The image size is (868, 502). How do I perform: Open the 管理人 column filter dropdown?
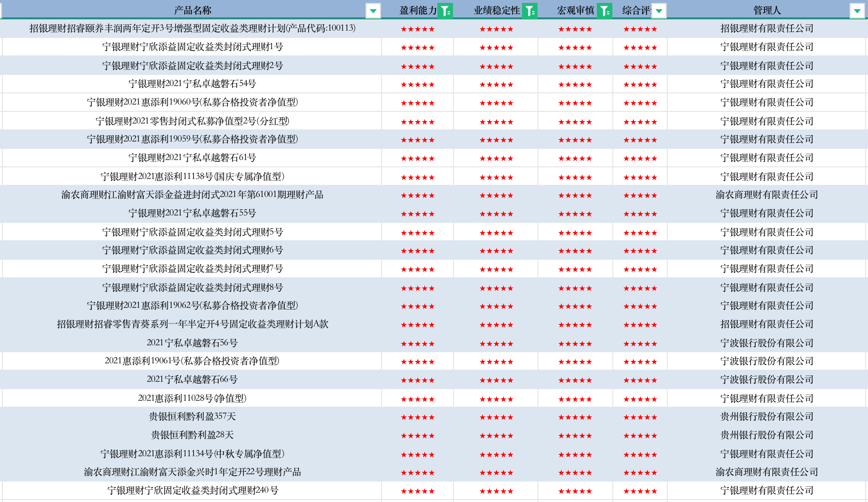coord(857,11)
